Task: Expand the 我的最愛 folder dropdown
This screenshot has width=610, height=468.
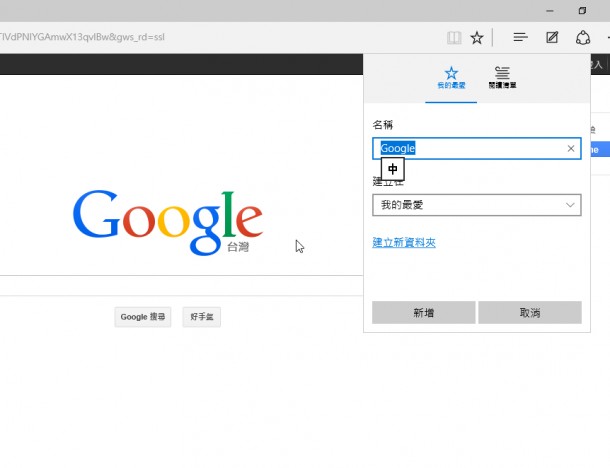Action: [x=477, y=205]
